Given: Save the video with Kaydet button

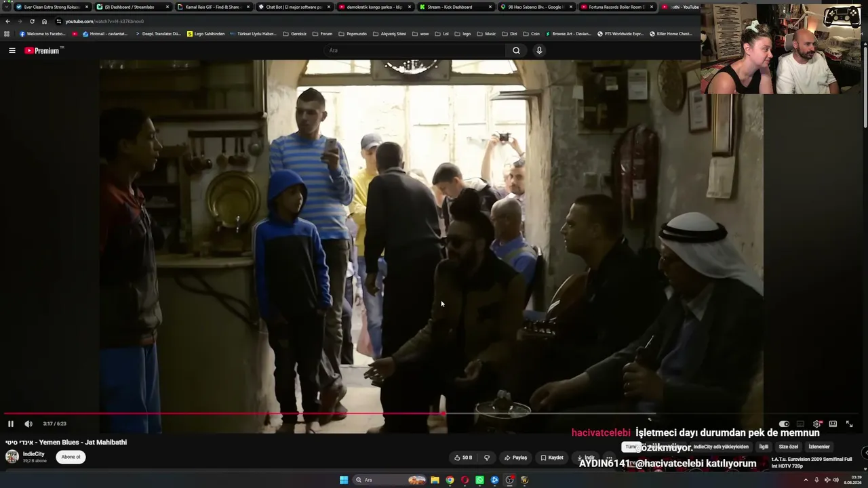Looking at the screenshot, I should point(552,457).
